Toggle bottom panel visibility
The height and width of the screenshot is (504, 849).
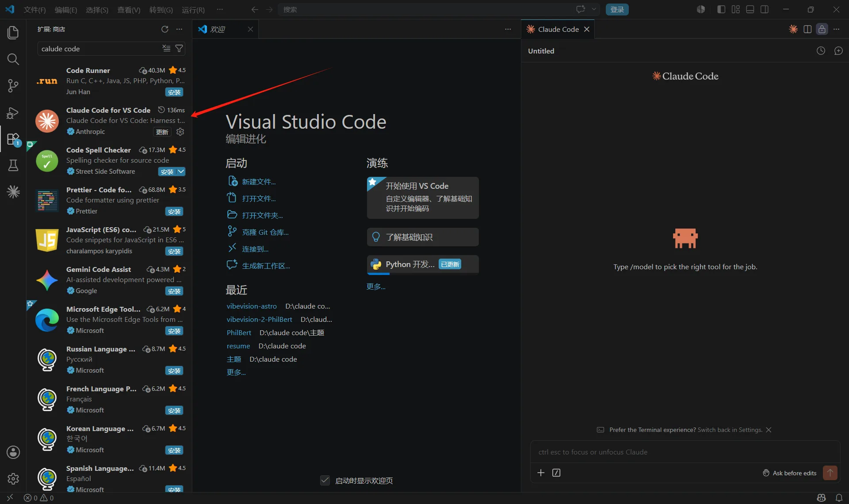[x=750, y=9]
